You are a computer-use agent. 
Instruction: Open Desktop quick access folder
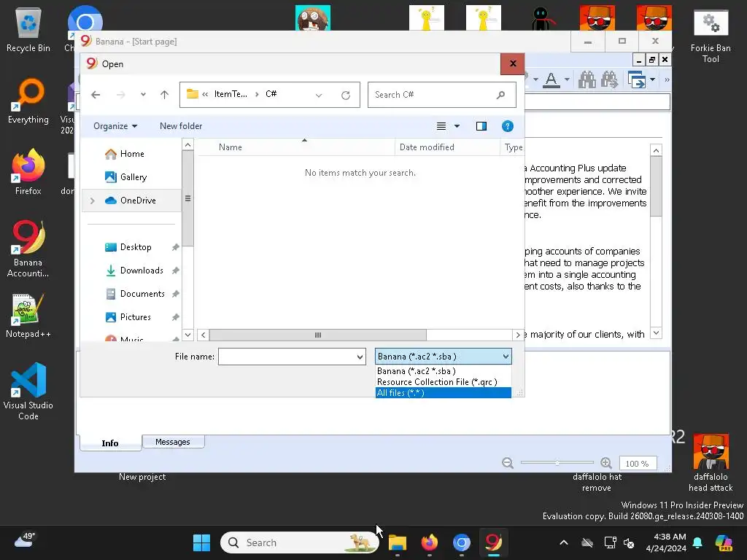pyautogui.click(x=135, y=247)
